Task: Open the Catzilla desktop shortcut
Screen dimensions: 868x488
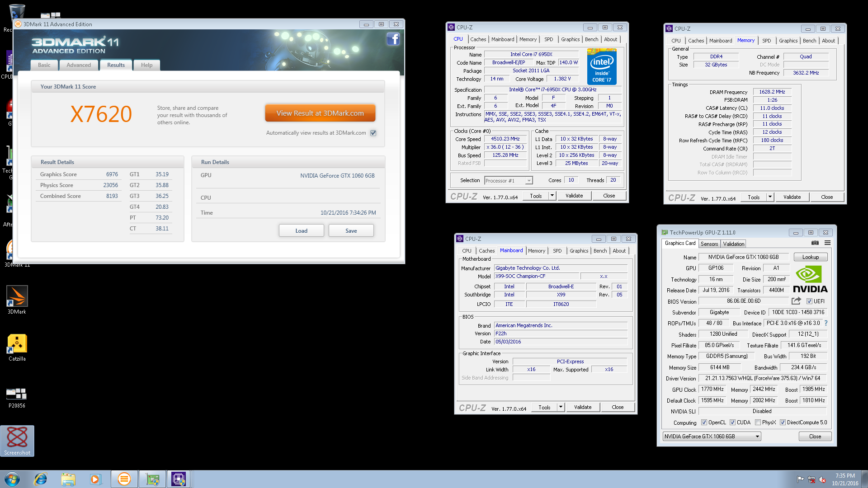Action: (x=17, y=347)
